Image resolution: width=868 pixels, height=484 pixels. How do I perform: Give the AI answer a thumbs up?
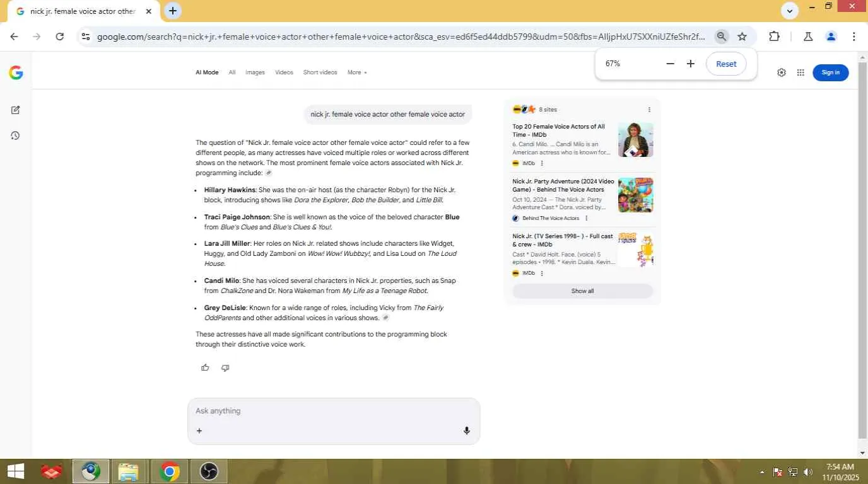point(205,367)
